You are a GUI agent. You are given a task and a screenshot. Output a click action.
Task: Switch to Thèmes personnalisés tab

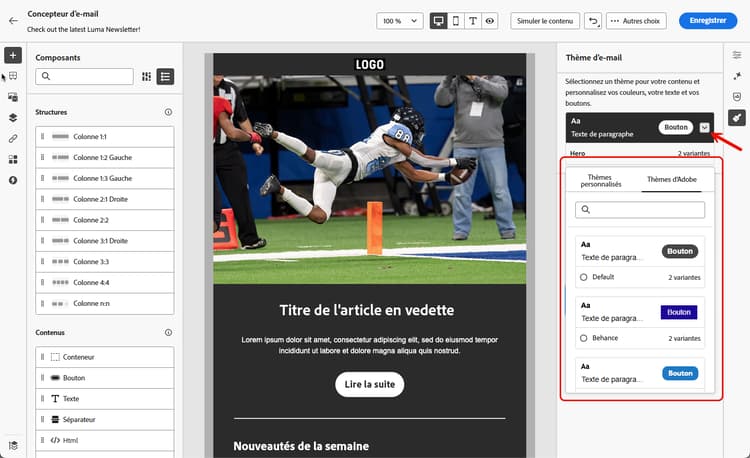pyautogui.click(x=601, y=180)
